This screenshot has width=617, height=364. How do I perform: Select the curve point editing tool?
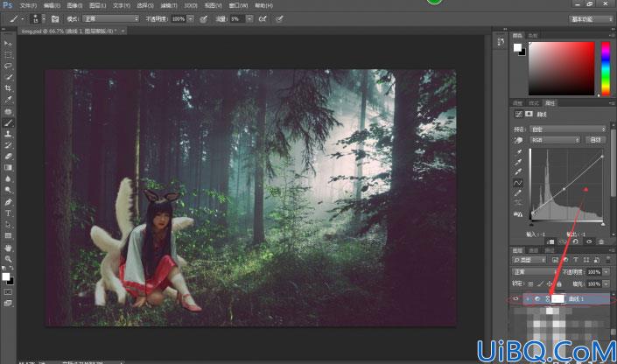(518, 183)
